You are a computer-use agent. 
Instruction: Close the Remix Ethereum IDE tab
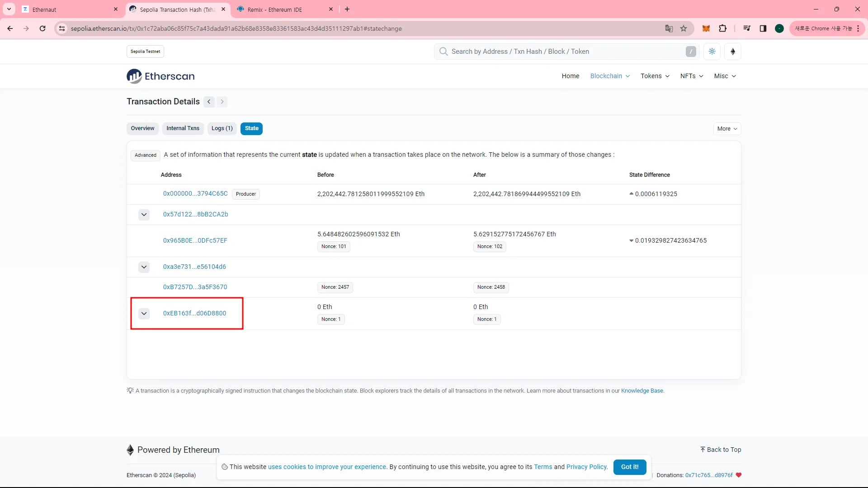tap(331, 9)
